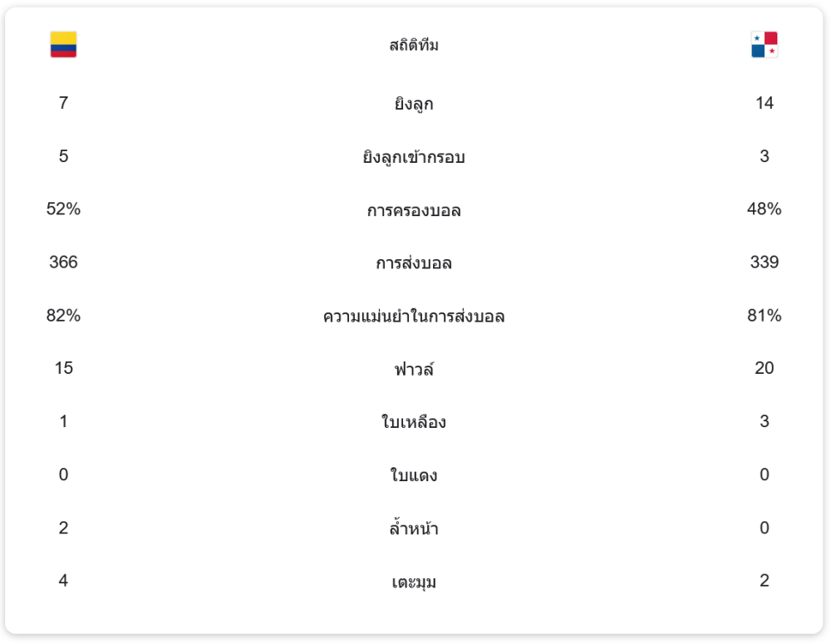
Task: Select the การส่งบอล stat label
Action: click(414, 263)
